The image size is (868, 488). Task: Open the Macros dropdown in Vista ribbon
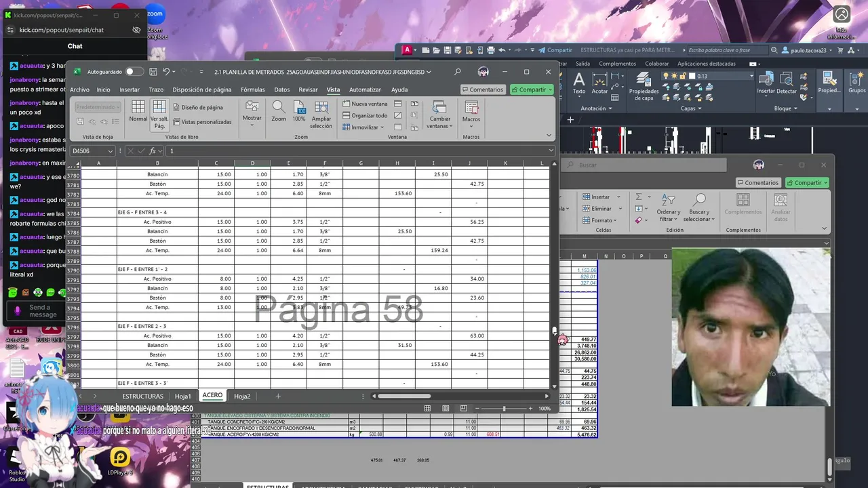coord(471,113)
